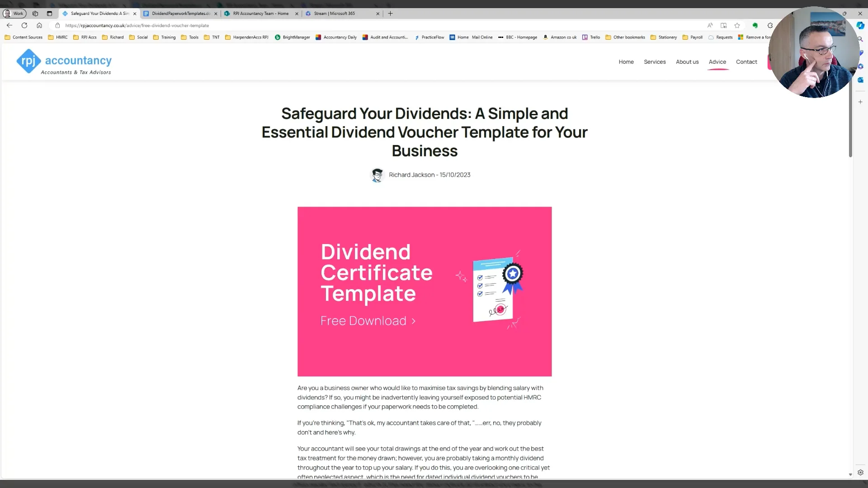Go to browser home page icon

pos(39,25)
